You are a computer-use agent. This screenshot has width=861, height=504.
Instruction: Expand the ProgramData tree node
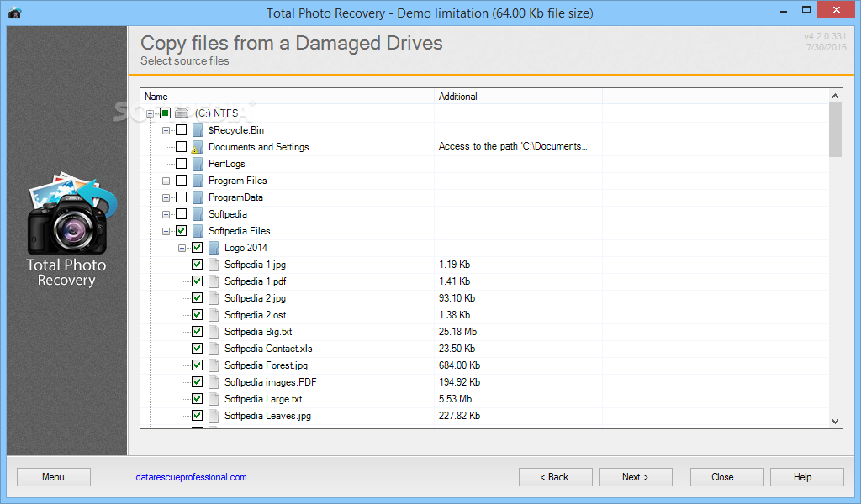point(166,198)
